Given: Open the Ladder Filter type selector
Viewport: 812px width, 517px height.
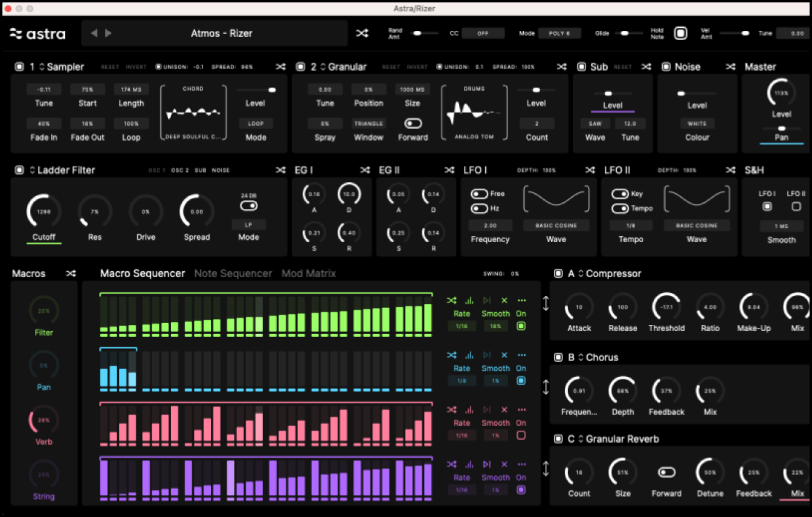Looking at the screenshot, I should point(34,170).
